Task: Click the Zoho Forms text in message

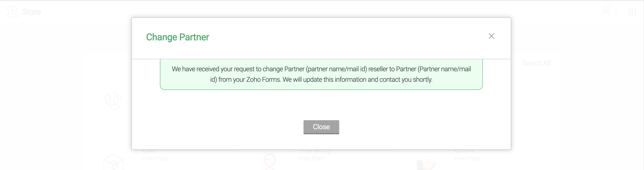Action: click(263, 79)
